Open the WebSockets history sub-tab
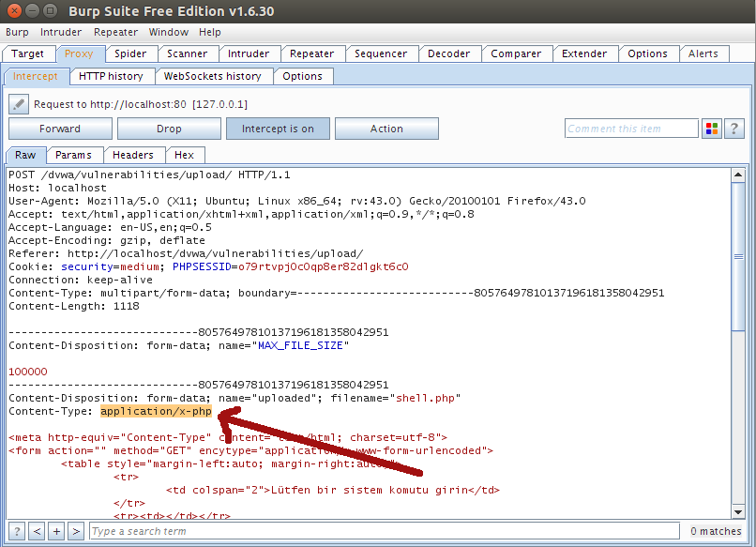The image size is (756, 547). 212,76
